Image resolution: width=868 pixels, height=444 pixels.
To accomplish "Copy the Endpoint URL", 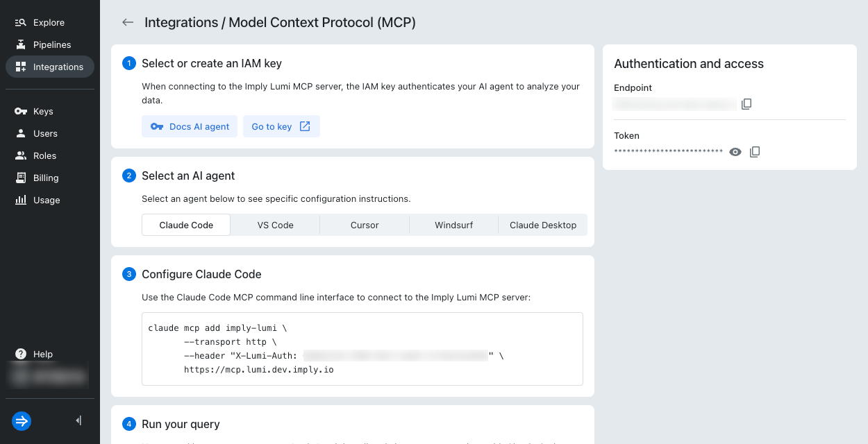I will point(746,104).
